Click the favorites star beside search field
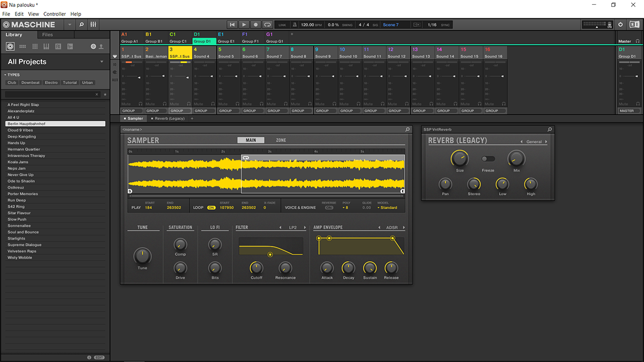This screenshot has width=644, height=362. (x=105, y=94)
